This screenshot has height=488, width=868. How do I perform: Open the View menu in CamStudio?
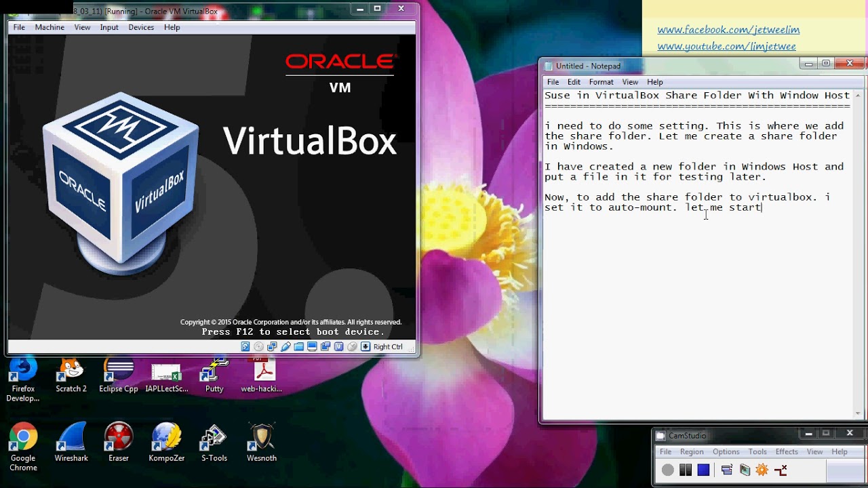[x=814, y=452]
